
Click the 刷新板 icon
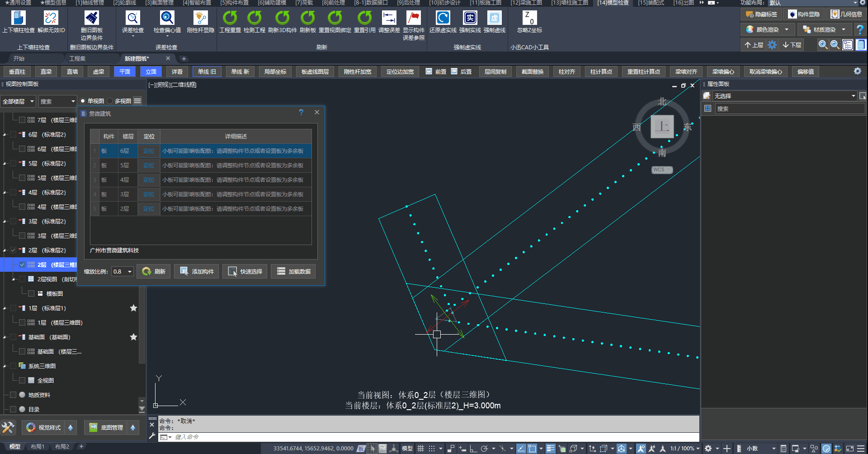[308, 18]
